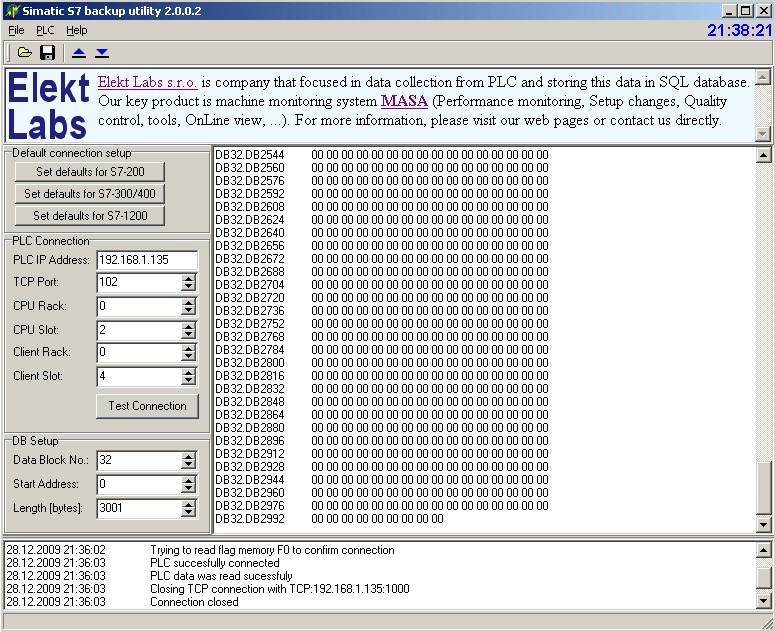Click Set defaults for S7-300/400 button

[90, 194]
